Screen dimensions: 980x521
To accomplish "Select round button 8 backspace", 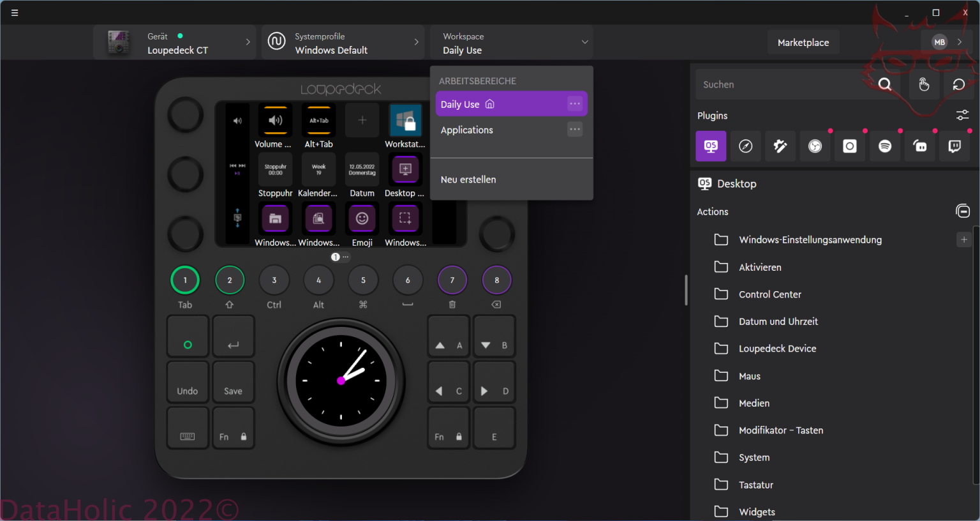I will pos(496,280).
